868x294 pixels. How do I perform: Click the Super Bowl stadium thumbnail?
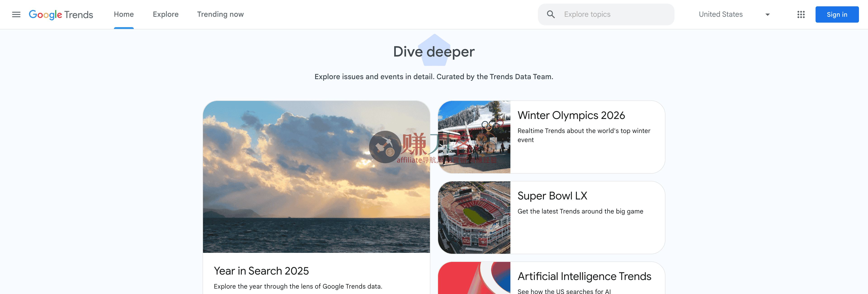(x=474, y=218)
